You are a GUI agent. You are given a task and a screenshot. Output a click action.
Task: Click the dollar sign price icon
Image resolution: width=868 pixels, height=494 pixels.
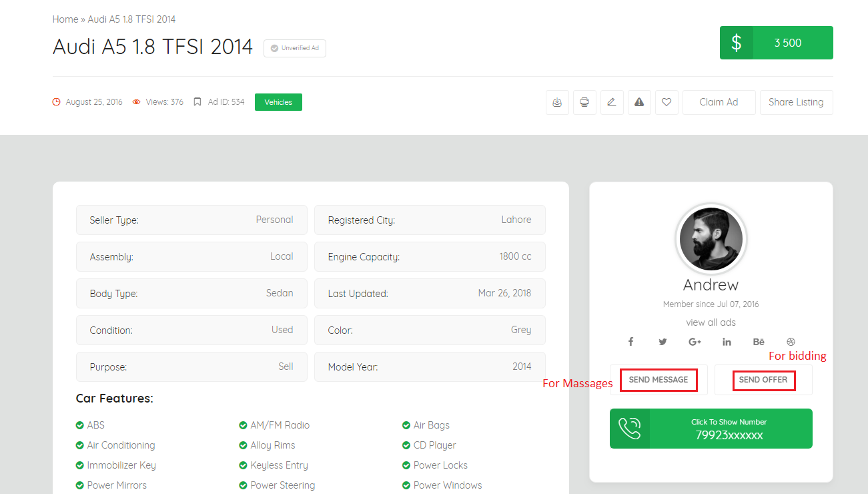(737, 43)
